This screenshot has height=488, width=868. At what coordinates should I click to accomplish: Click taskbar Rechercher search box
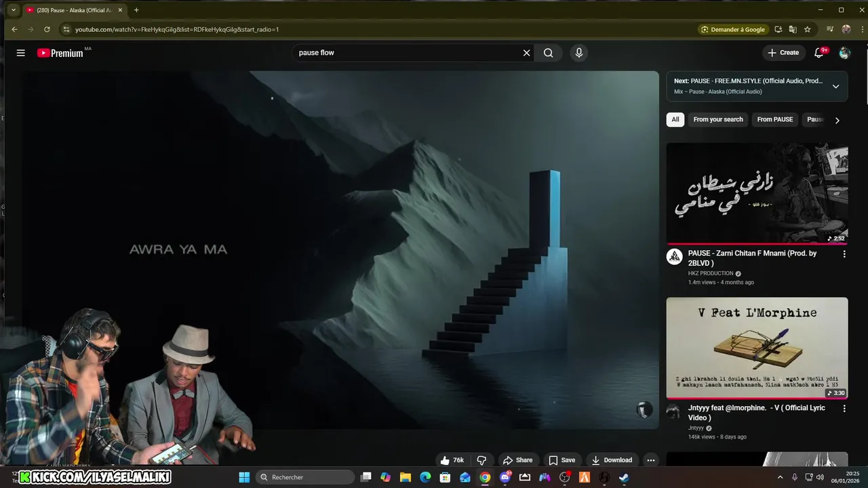click(x=305, y=477)
